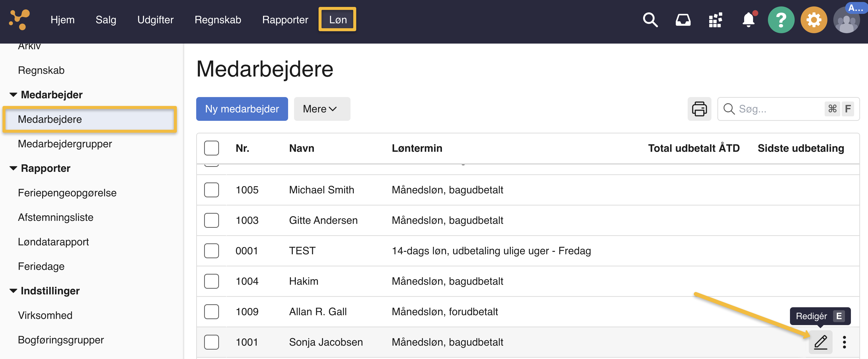Viewport: 868px width, 359px height.
Task: Click the search magnifier icon in top bar
Action: click(x=650, y=20)
